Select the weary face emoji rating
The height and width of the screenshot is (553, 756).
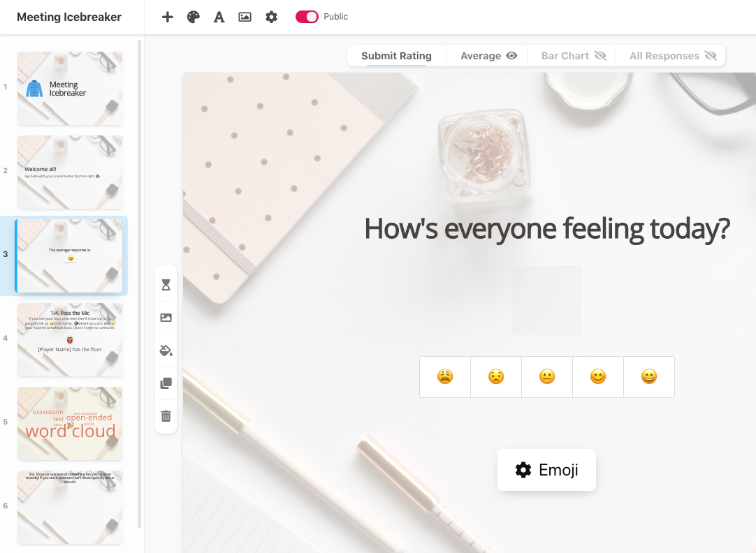[x=445, y=376]
